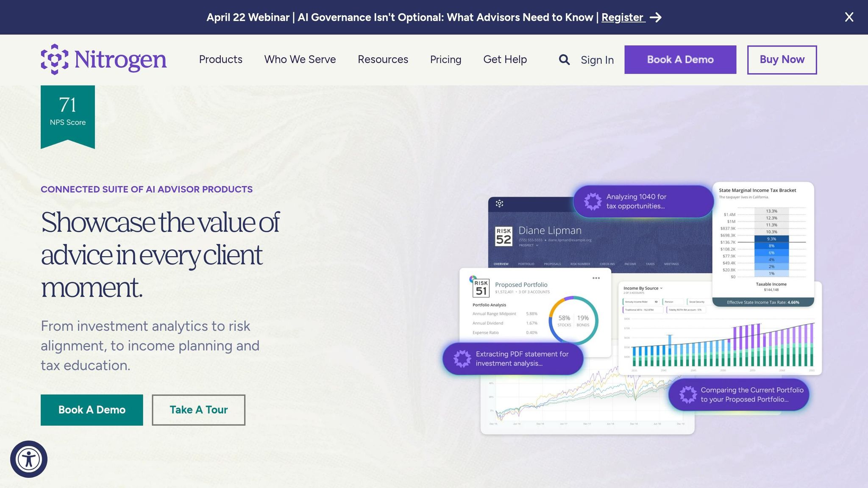Go to the Pricing page

pos(445,60)
